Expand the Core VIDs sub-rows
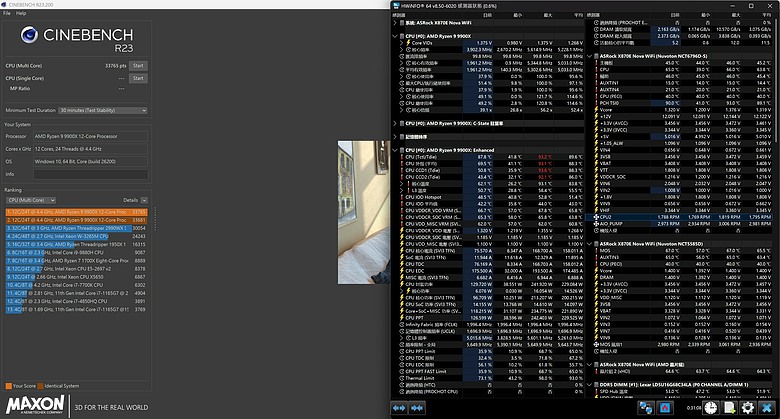The image size is (780, 419). 401,43
